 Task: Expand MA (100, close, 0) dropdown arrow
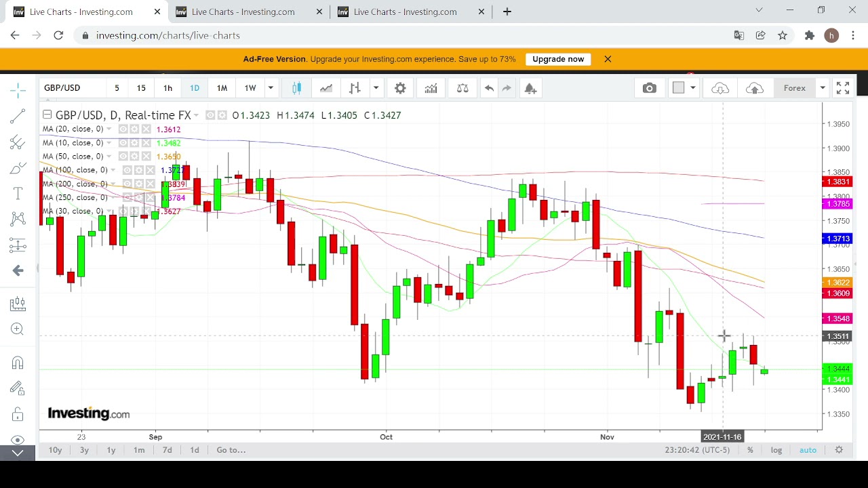coord(113,170)
